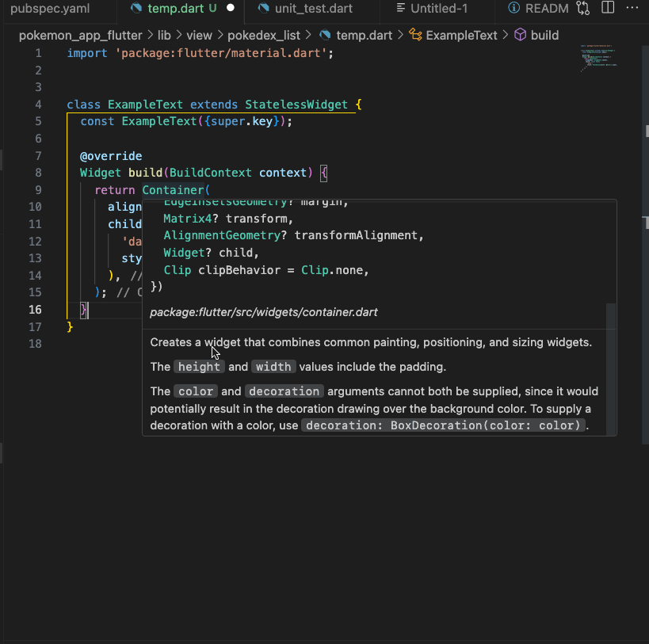Open the lib folder breadcrumb dropdown
The height and width of the screenshot is (644, 649).
(164, 35)
